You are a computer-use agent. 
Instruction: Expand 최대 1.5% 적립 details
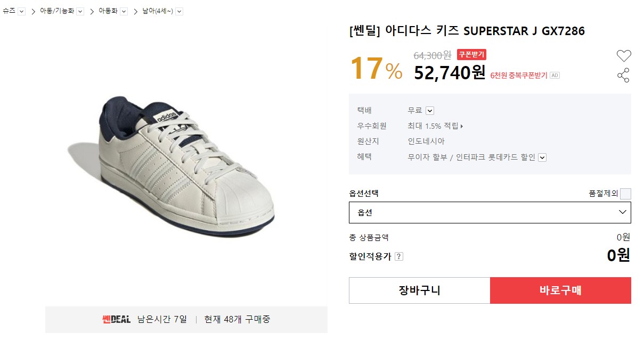[x=436, y=126]
